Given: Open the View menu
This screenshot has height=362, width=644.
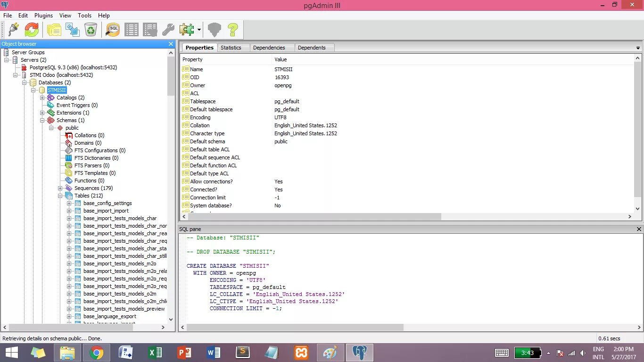Looking at the screenshot, I should pyautogui.click(x=66, y=16).
